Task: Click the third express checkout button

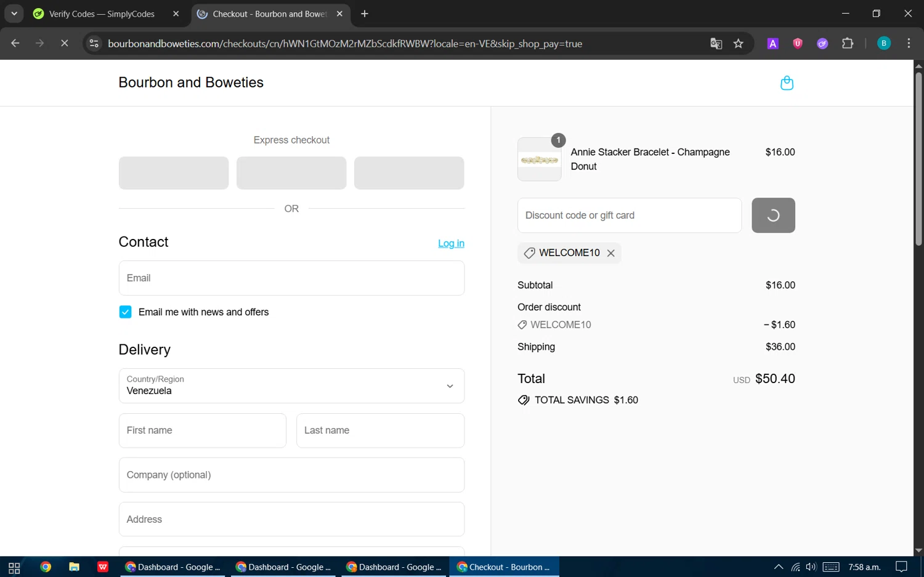Action: pos(409,173)
